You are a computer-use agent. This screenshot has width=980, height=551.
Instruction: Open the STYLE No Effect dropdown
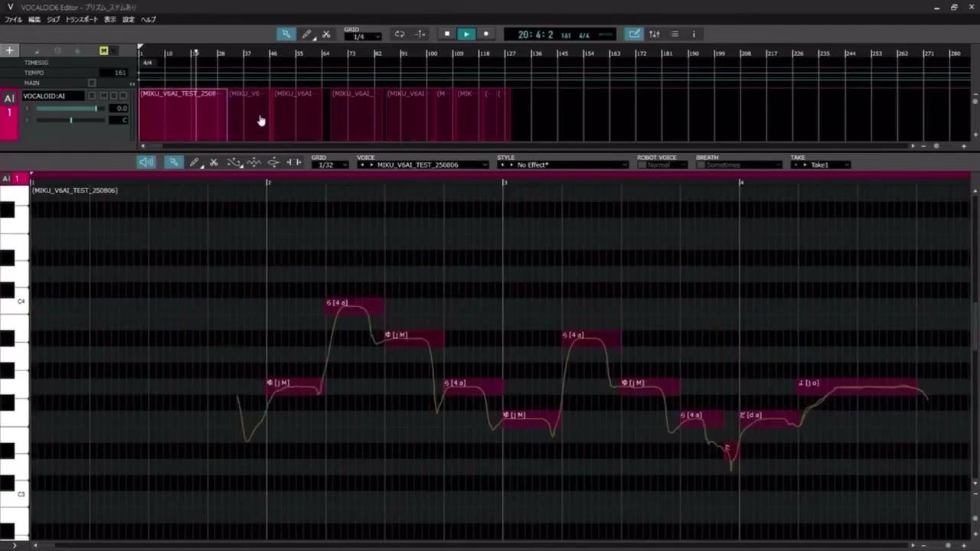(x=562, y=165)
